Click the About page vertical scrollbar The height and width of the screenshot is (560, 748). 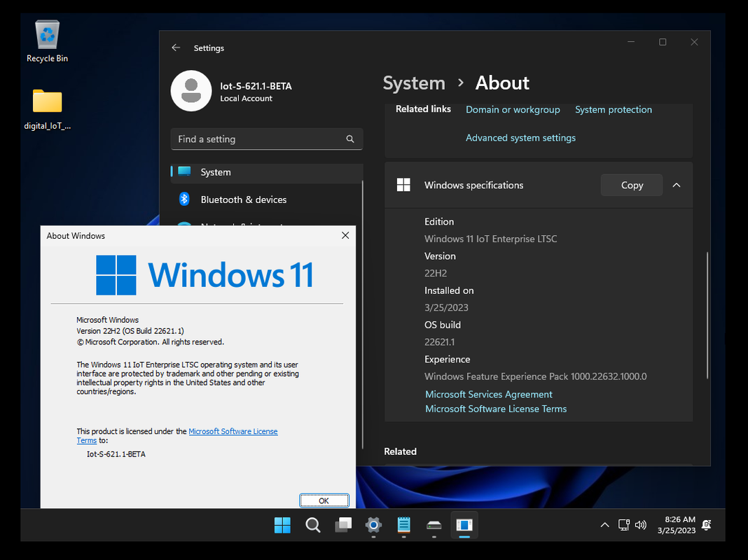pos(707,315)
